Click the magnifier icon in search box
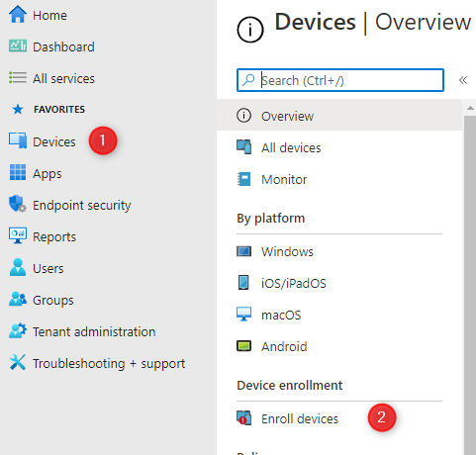The image size is (476, 455). coord(248,80)
